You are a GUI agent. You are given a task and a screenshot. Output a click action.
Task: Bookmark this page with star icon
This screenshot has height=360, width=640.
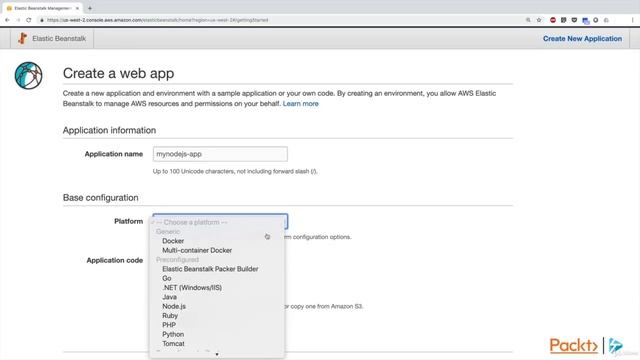pos(539,20)
